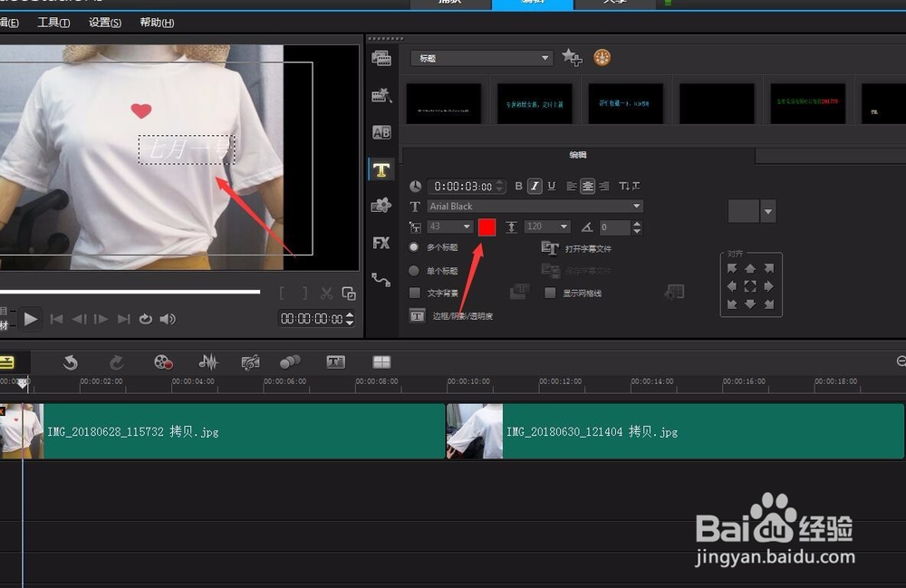Open the sound mixer waveform icon
This screenshot has width=906, height=588.
point(208,362)
